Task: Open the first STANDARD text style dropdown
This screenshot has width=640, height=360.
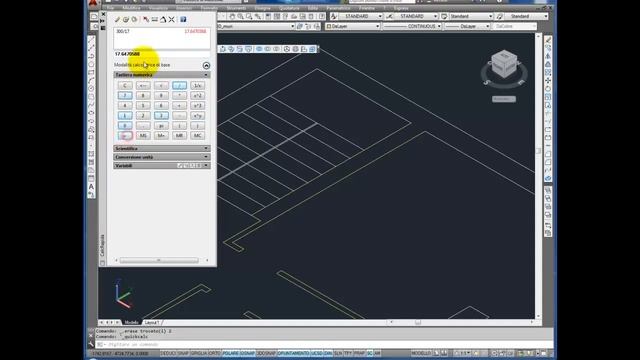Action: coord(380,16)
